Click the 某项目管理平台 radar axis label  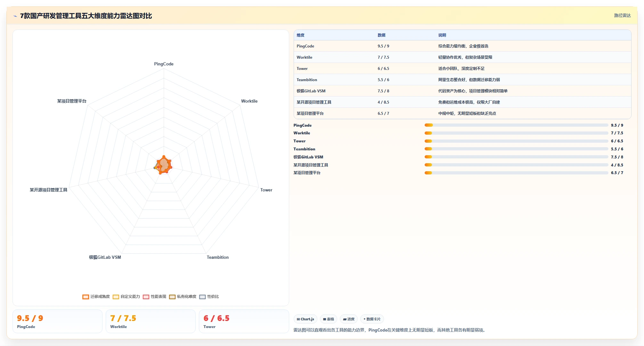(72, 101)
